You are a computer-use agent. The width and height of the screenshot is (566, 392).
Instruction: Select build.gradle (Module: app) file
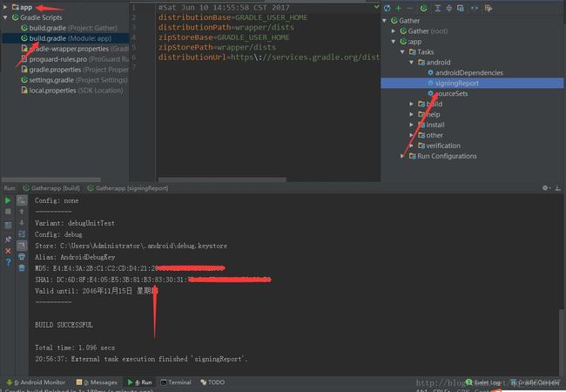66,38
